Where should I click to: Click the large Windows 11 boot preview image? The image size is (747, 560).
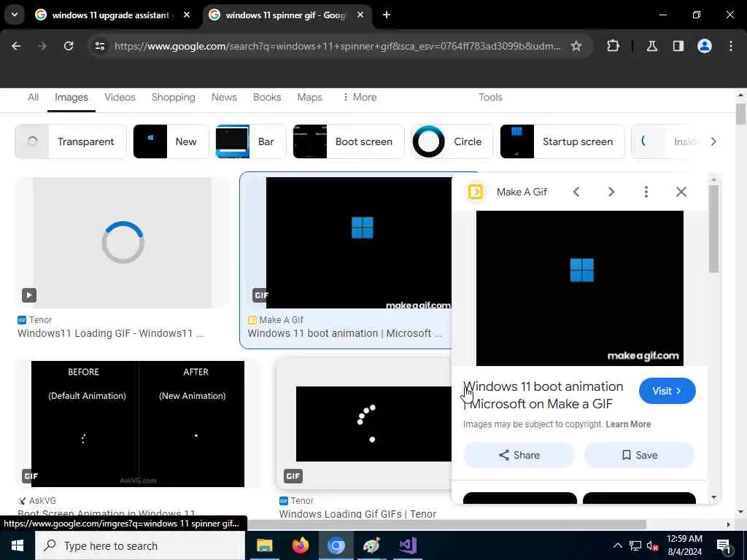pyautogui.click(x=580, y=288)
